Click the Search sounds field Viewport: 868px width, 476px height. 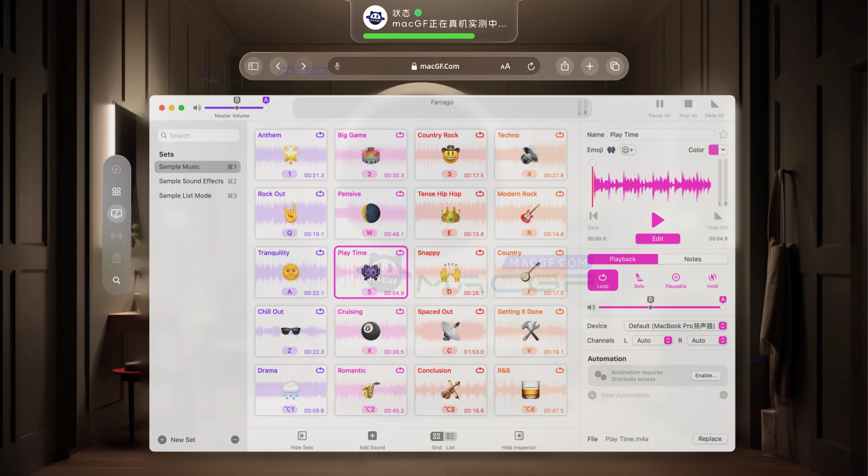(x=199, y=136)
